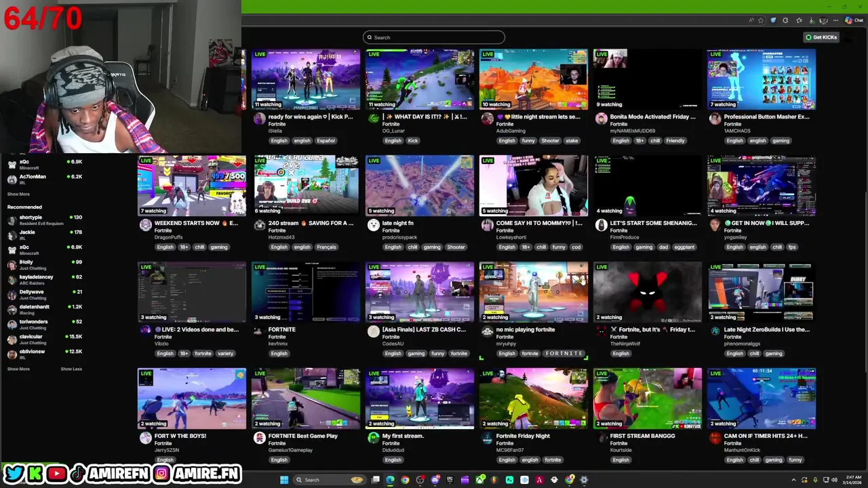Screen dimensions: 868x488
Task: Open the Edge settings and more menu
Action: (x=835, y=20)
